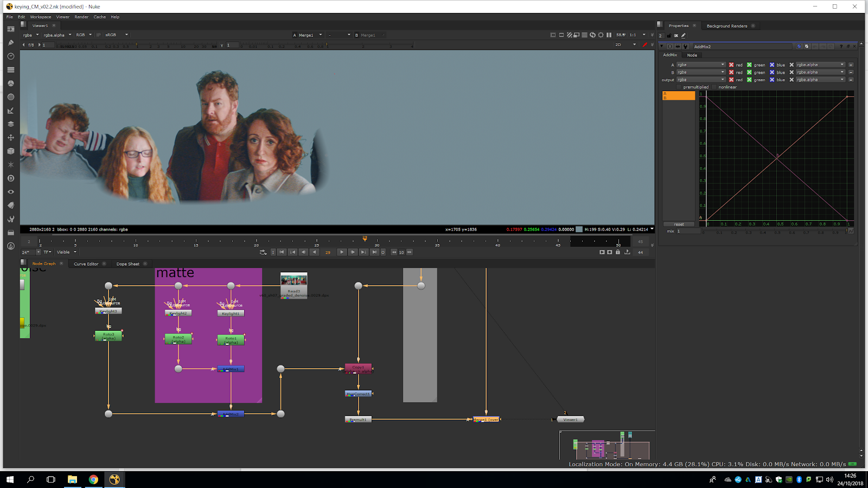868x488 pixels.
Task: Open the help question mark for AddMix2
Action: point(841,47)
